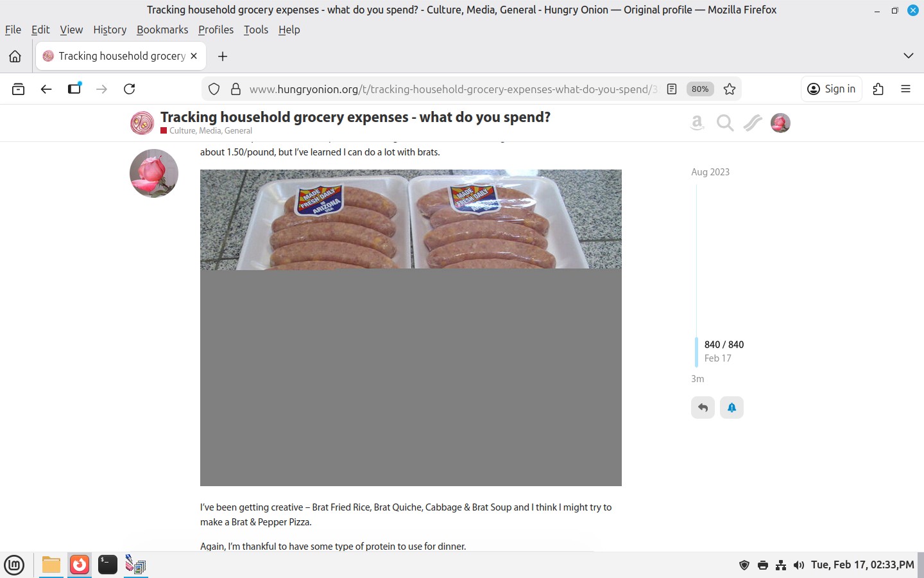Reload the current page
The height and width of the screenshot is (578, 924).
[130, 89]
